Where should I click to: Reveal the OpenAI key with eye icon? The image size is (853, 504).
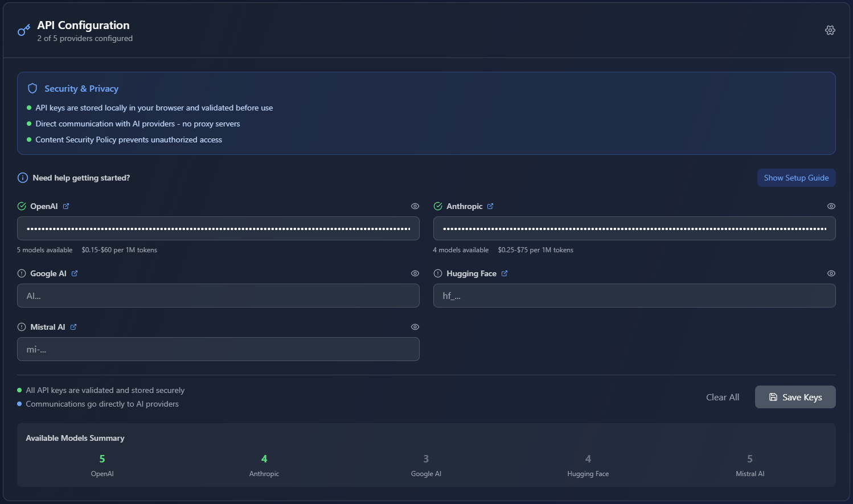(415, 206)
